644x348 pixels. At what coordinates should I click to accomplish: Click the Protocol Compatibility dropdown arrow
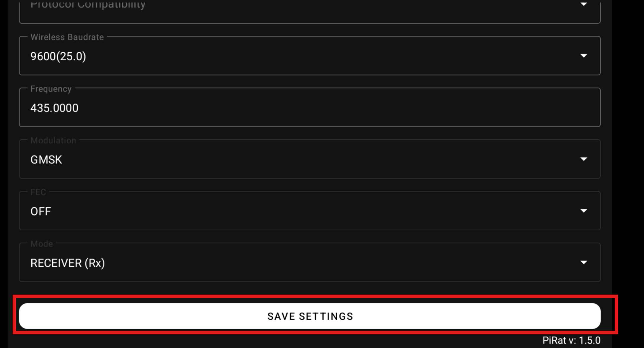(583, 4)
